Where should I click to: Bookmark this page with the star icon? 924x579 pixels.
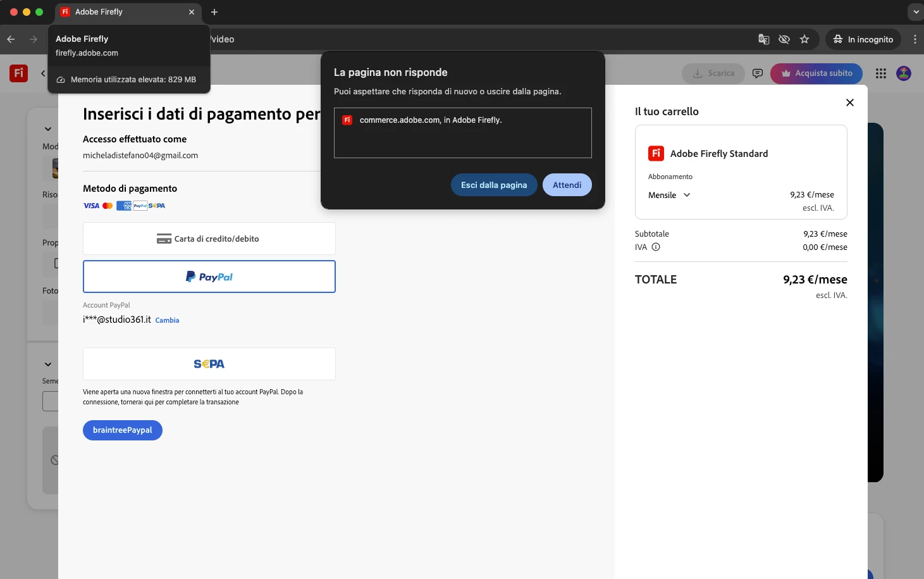coord(804,39)
